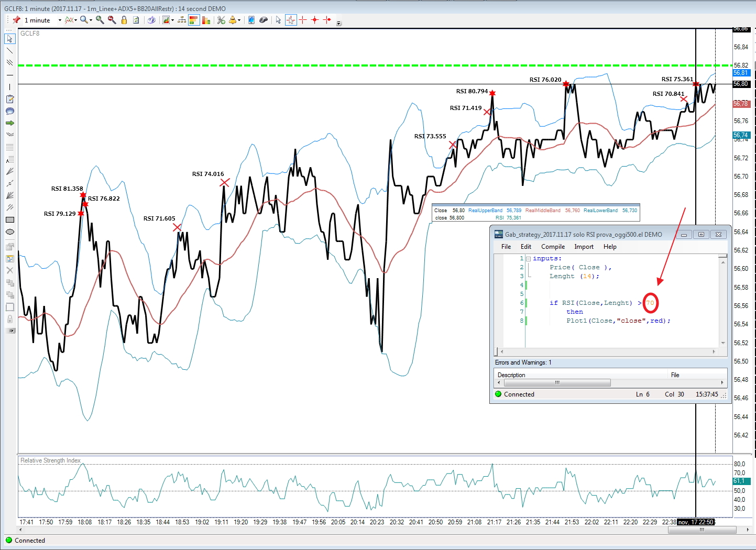Place cursor on the Plot1 code line
Screen dimensions: 756x550
tap(618, 321)
